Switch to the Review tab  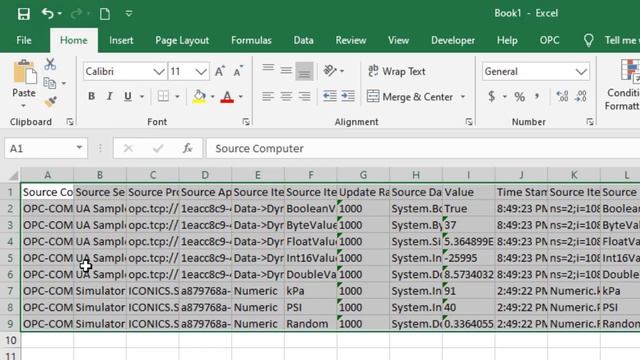pyautogui.click(x=351, y=40)
